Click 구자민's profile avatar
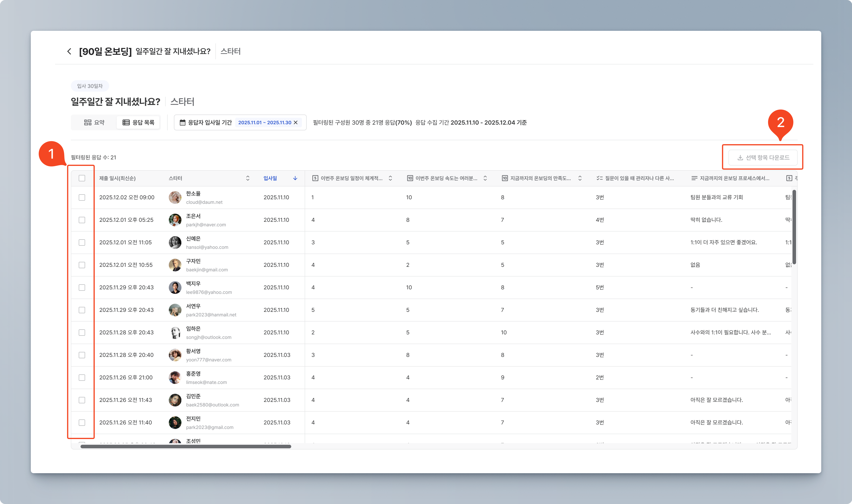Viewport: 852px width, 504px height. pos(175,265)
